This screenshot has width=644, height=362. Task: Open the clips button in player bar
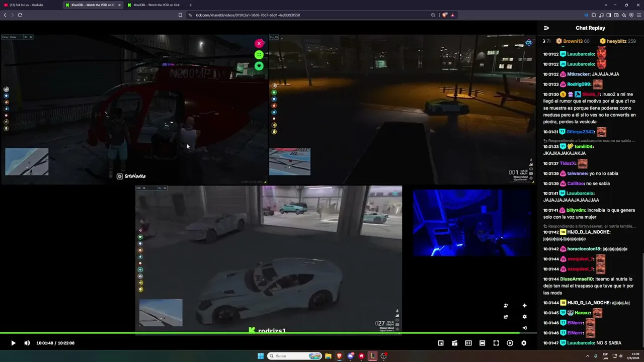[454, 343]
